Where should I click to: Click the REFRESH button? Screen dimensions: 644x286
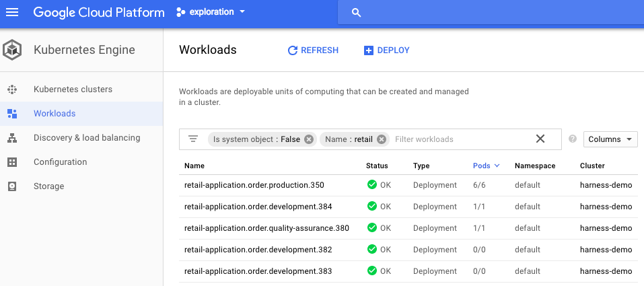(313, 50)
